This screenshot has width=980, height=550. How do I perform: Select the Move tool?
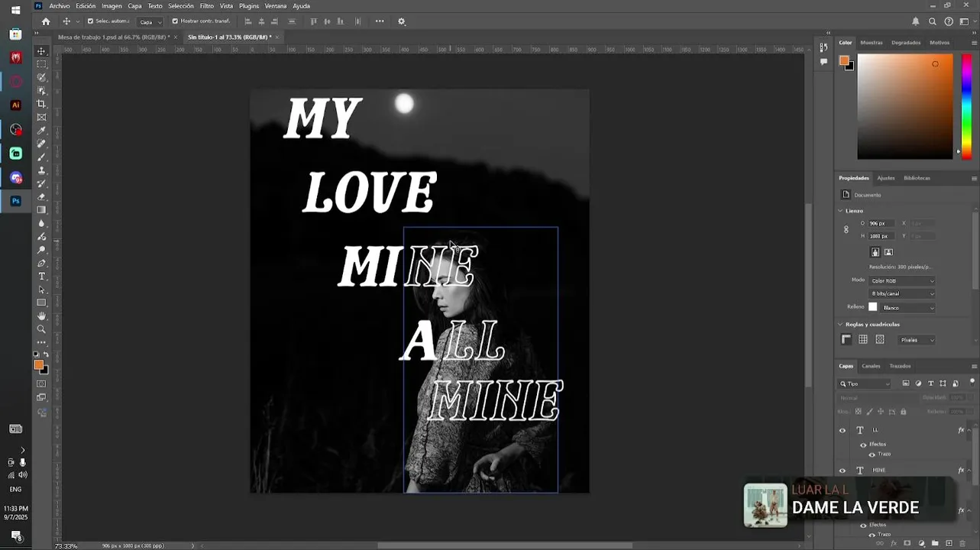[x=42, y=51]
